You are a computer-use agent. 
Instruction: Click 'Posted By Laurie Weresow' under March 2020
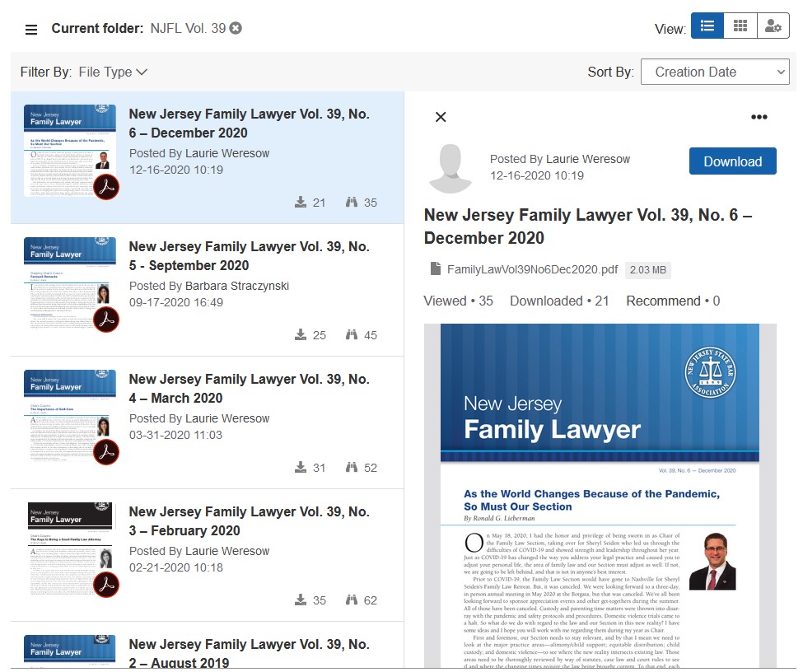(199, 418)
